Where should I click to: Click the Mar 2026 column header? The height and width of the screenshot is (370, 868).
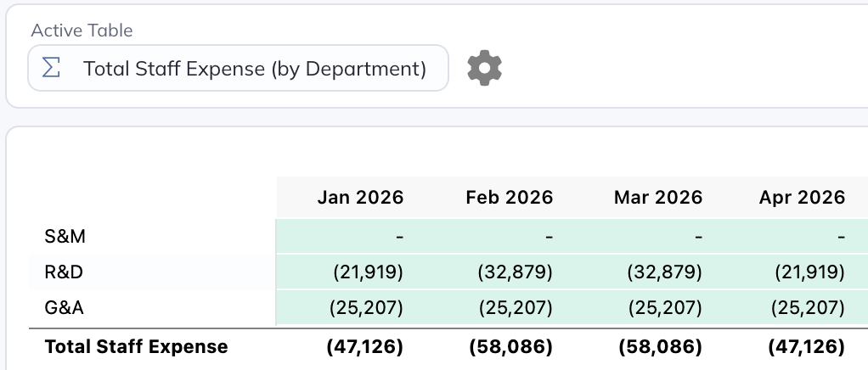point(657,198)
